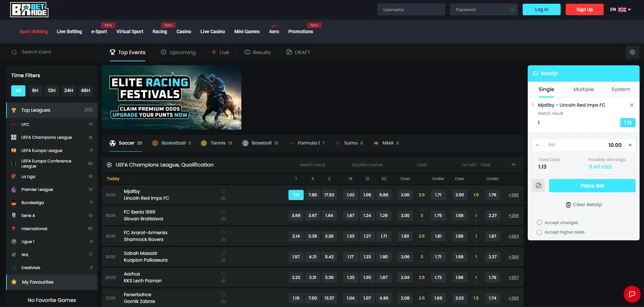Open statistics for FC Iberia 1999 match
The height and width of the screenshot is (307, 644).
click(x=223, y=219)
